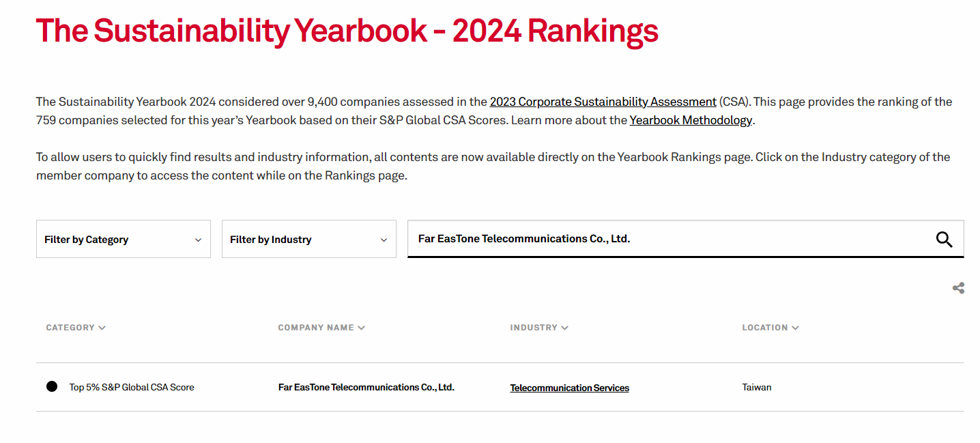Click the sort arrow beside Company Name header
Viewport: 980px width, 443px height.
click(x=362, y=328)
